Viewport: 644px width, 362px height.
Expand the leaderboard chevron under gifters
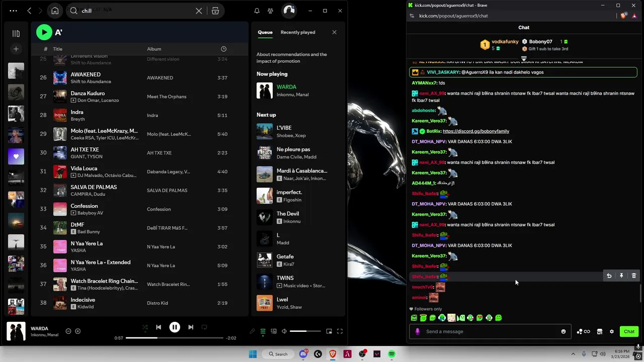[x=524, y=59]
